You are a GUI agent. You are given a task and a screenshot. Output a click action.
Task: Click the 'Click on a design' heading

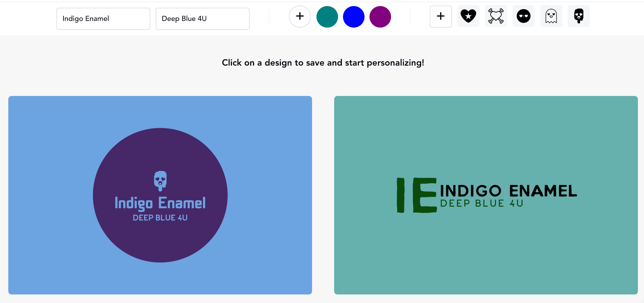tap(323, 63)
